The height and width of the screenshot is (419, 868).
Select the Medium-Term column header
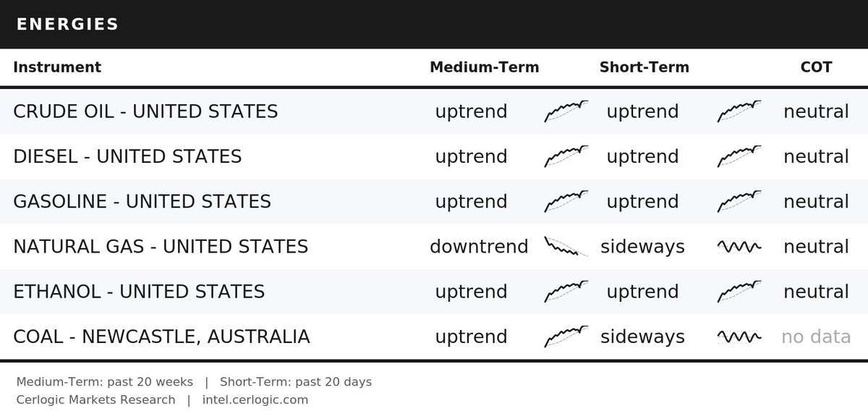click(485, 67)
